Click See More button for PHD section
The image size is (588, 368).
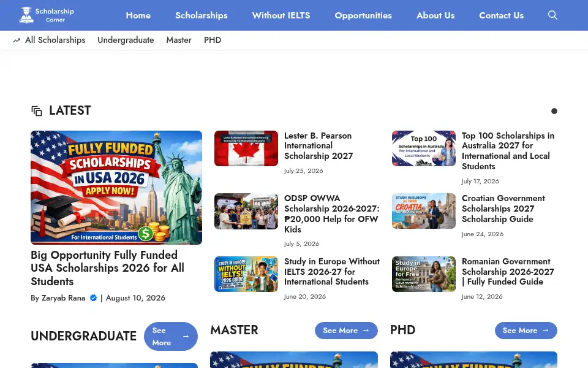click(526, 331)
